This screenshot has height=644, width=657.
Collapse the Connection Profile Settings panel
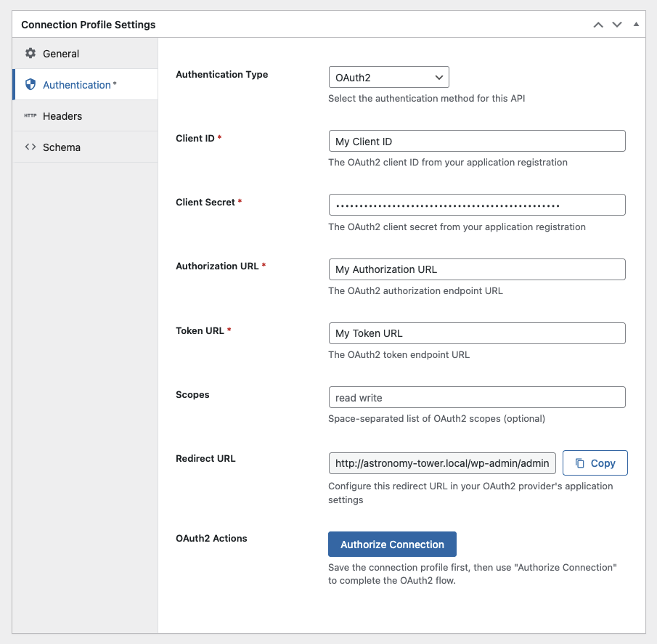pos(636,24)
